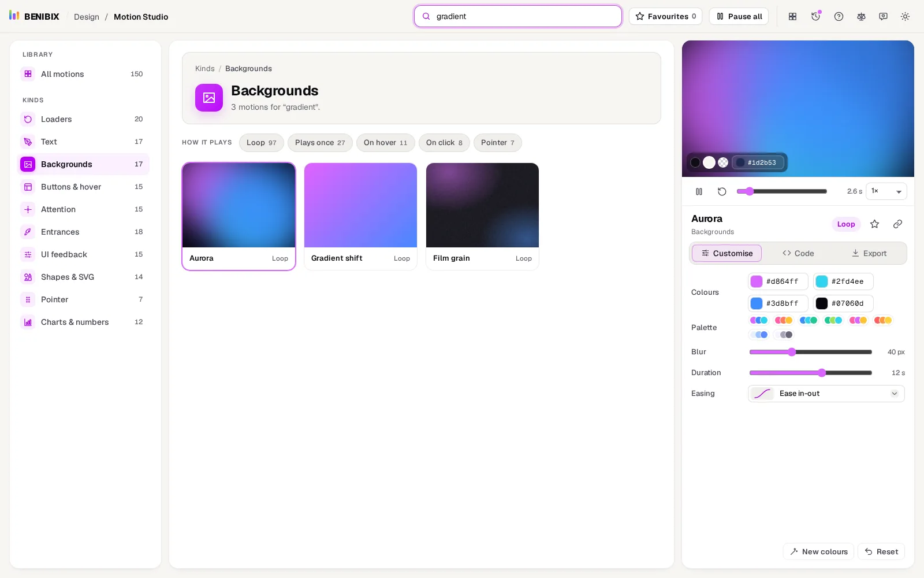Image resolution: width=924 pixels, height=578 pixels.
Task: Open the grid view icon in header
Action: point(792,16)
